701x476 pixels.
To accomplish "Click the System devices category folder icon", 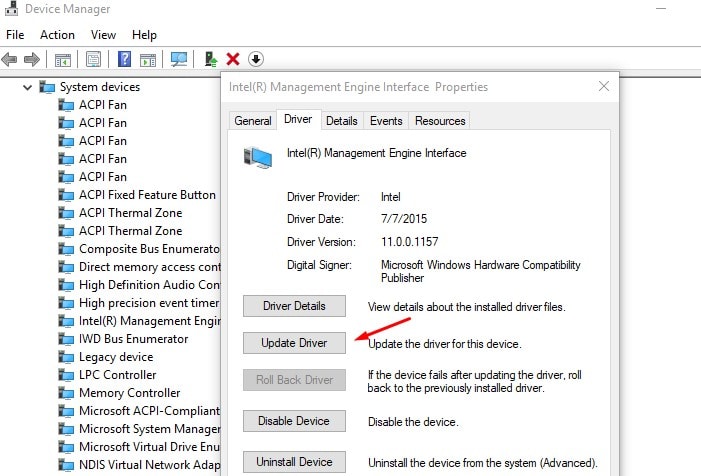I will coord(47,87).
